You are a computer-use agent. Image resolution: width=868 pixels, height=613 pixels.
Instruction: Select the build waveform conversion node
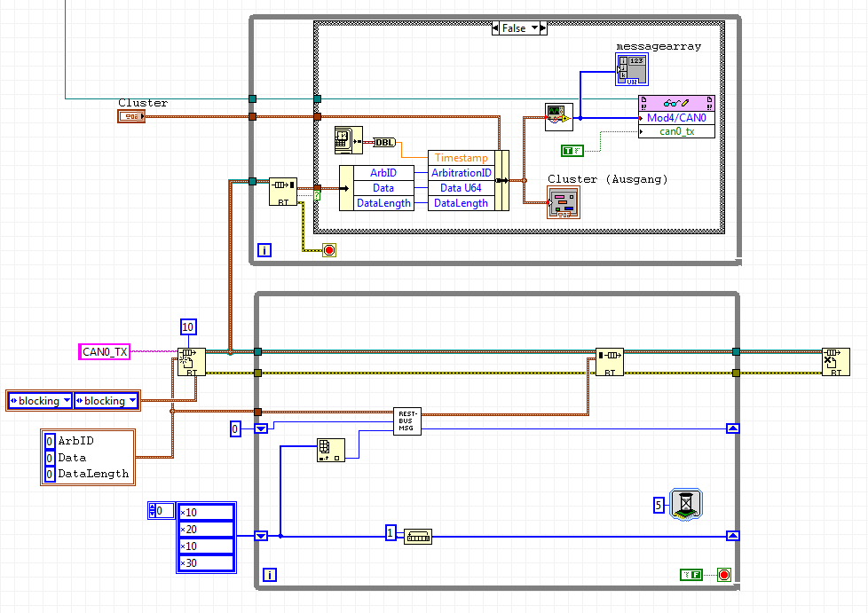(558, 117)
